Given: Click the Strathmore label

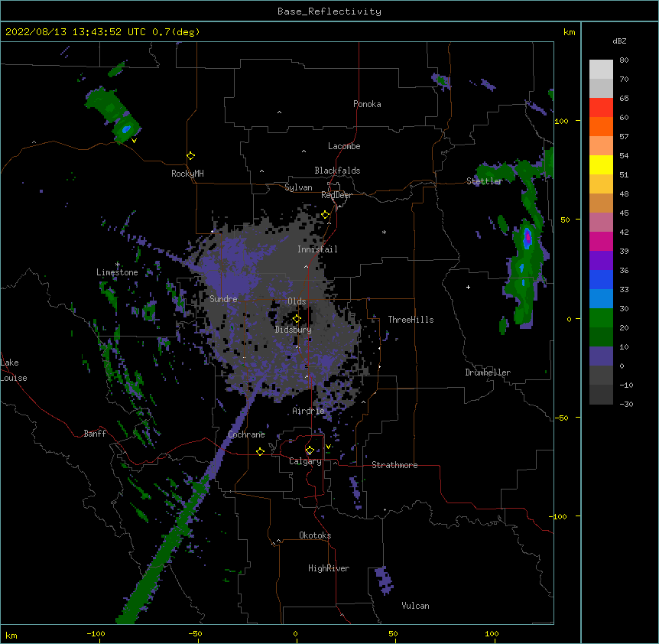Looking at the screenshot, I should (394, 465).
